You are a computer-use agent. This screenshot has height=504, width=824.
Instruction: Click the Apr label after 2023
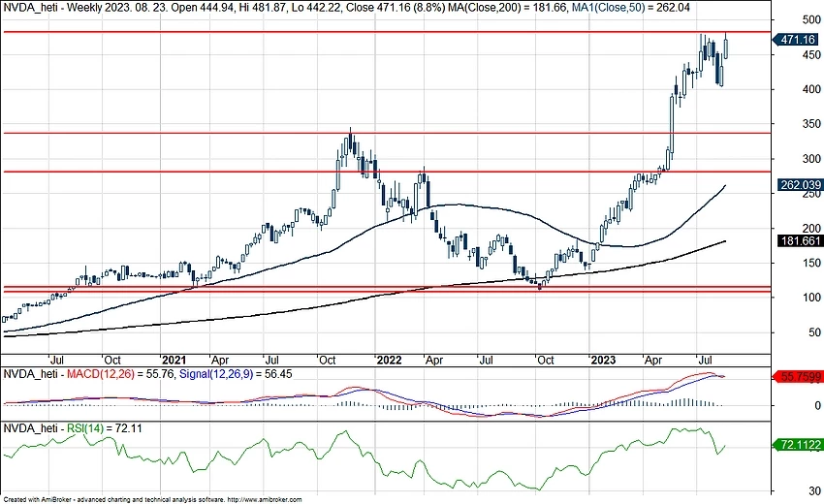[653, 361]
